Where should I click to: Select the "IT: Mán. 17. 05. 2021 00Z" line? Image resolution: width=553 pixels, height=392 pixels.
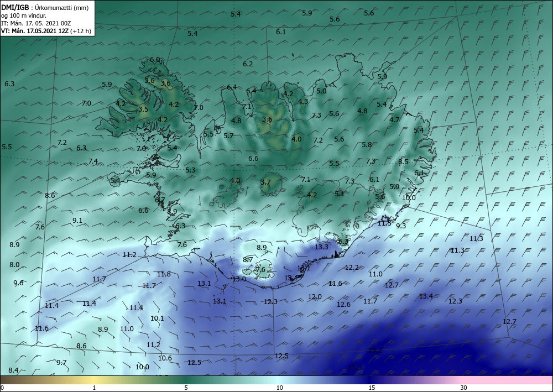tap(36, 23)
